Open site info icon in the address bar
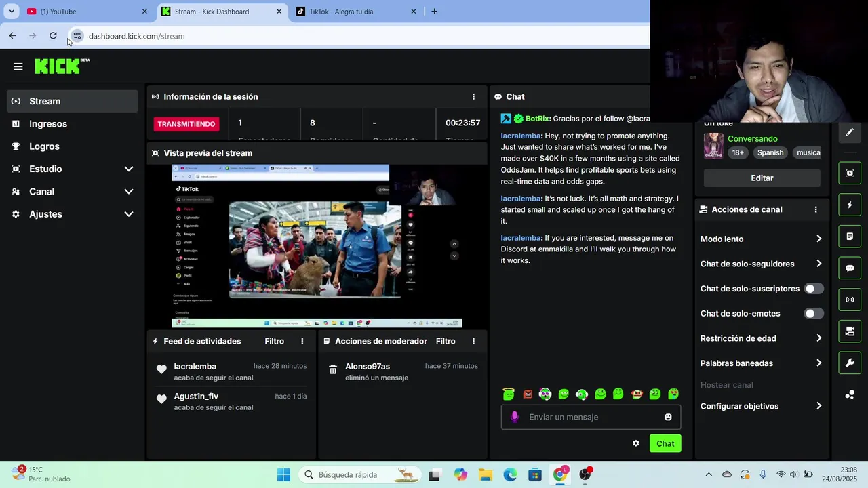 (77, 36)
